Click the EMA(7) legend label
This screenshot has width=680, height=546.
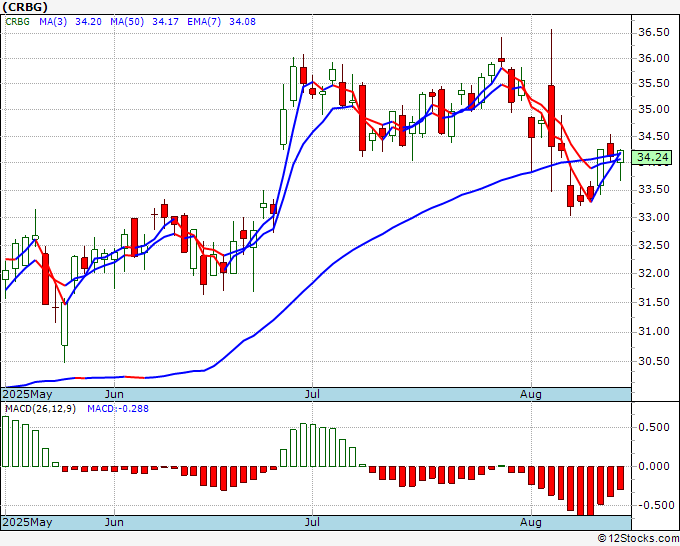[204, 21]
